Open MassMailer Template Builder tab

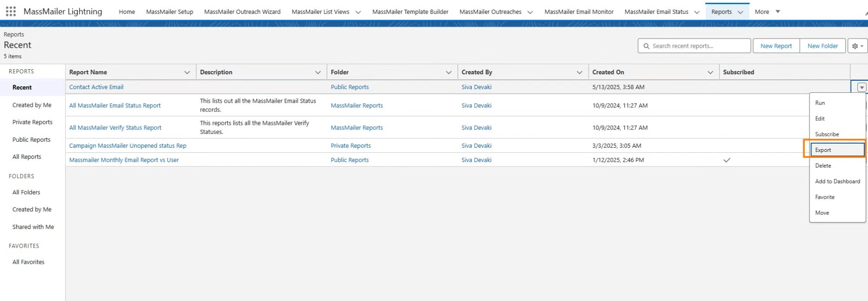click(410, 12)
